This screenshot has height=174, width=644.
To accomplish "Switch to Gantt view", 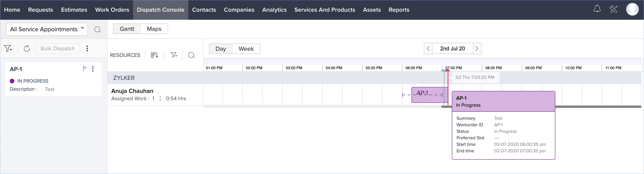I will [127, 29].
